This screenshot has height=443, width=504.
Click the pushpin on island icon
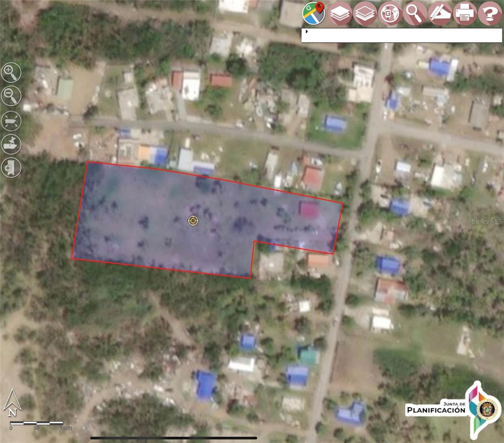[x=11, y=144]
